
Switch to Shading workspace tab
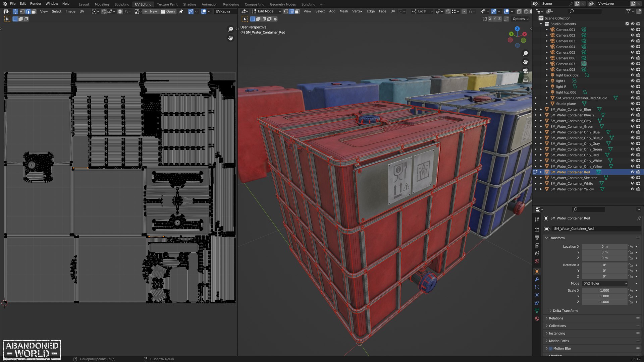[190, 4]
